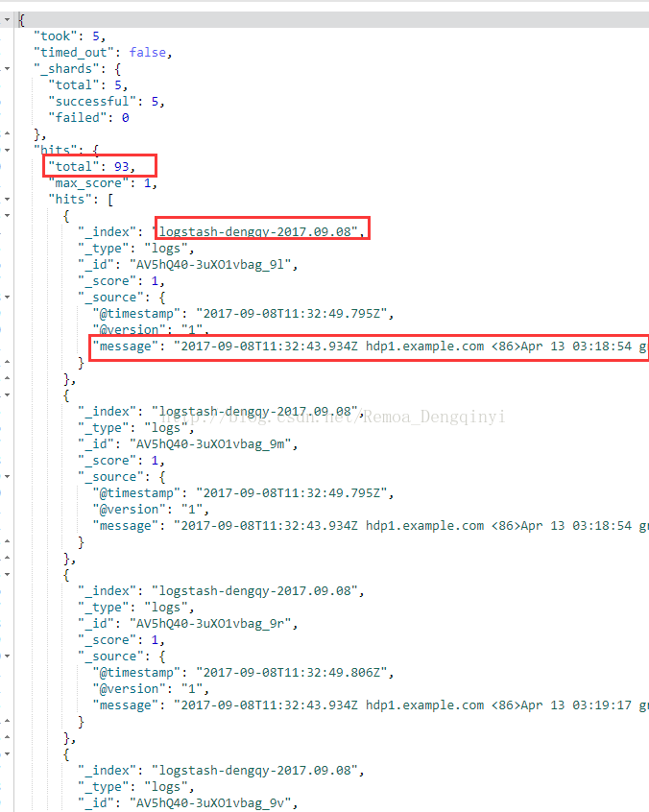
Task: Click the "_type": "logs" line above id ending _9l
Action: click(136, 249)
